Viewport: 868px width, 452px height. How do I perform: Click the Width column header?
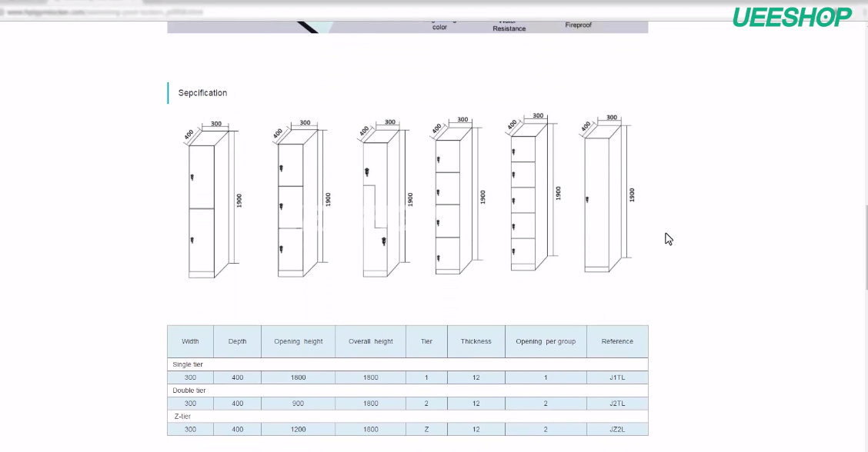point(190,341)
